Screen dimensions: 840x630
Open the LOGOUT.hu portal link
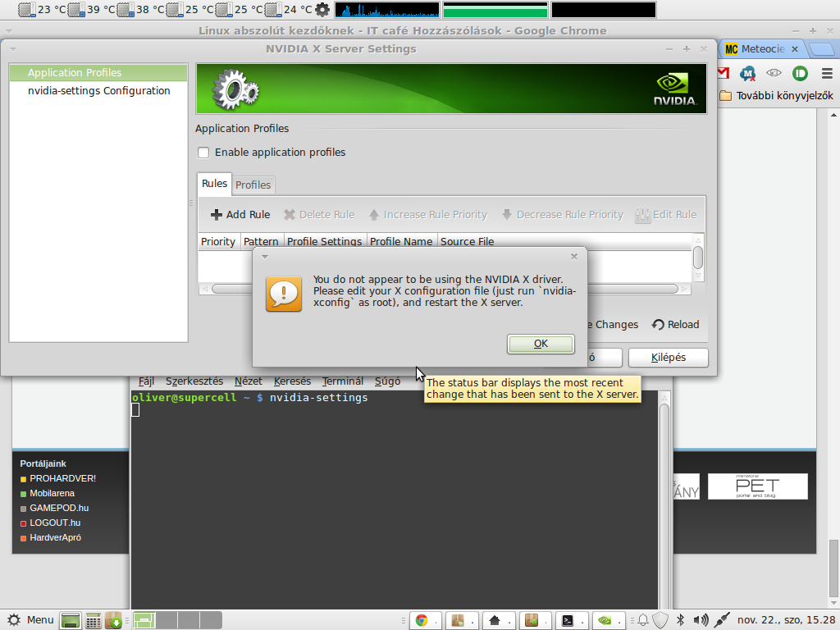tap(55, 523)
